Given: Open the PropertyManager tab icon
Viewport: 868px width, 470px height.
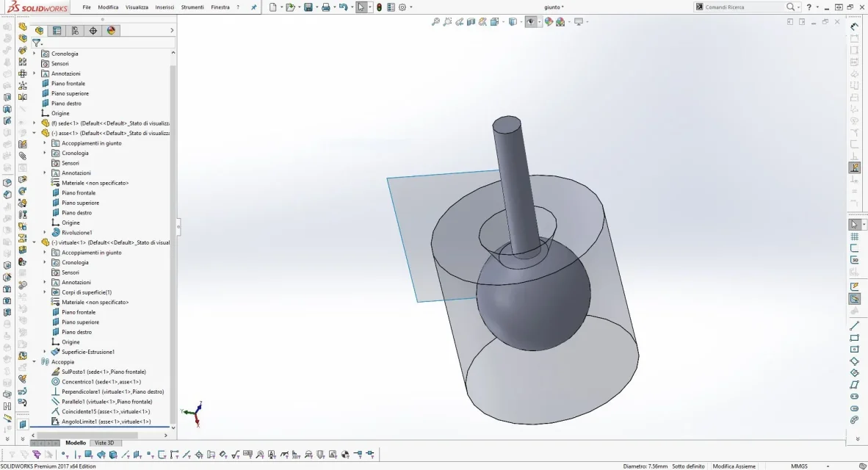Looking at the screenshot, I should (57, 30).
